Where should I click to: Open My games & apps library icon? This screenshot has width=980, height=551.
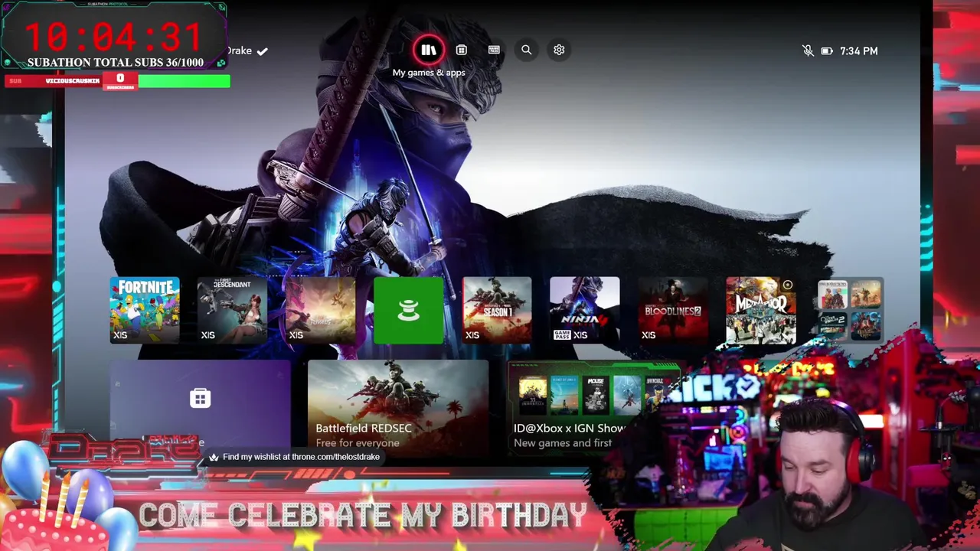(428, 51)
